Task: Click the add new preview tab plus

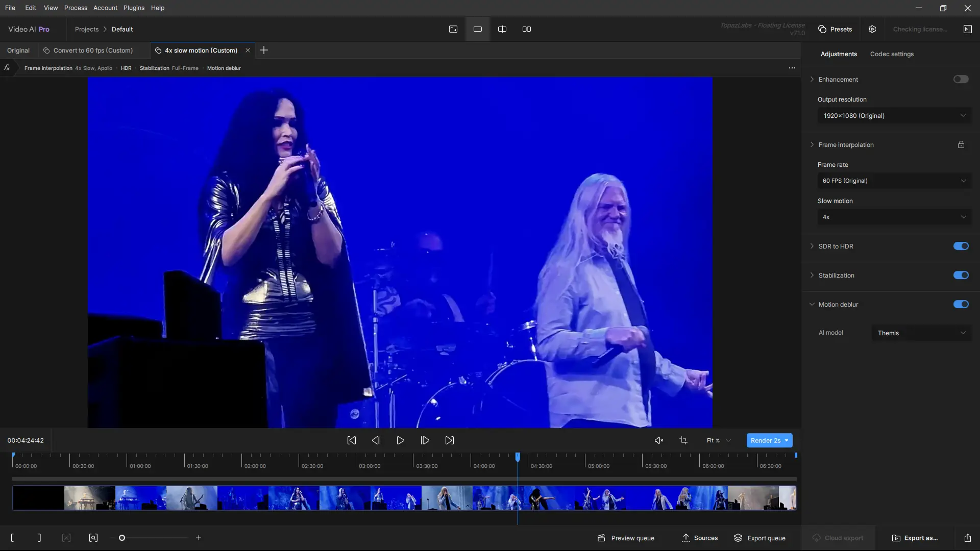Action: (x=264, y=50)
